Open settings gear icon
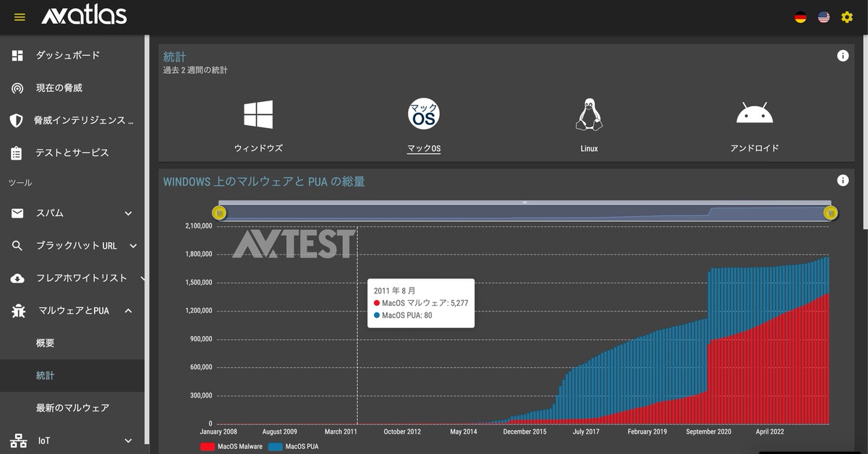 click(847, 17)
